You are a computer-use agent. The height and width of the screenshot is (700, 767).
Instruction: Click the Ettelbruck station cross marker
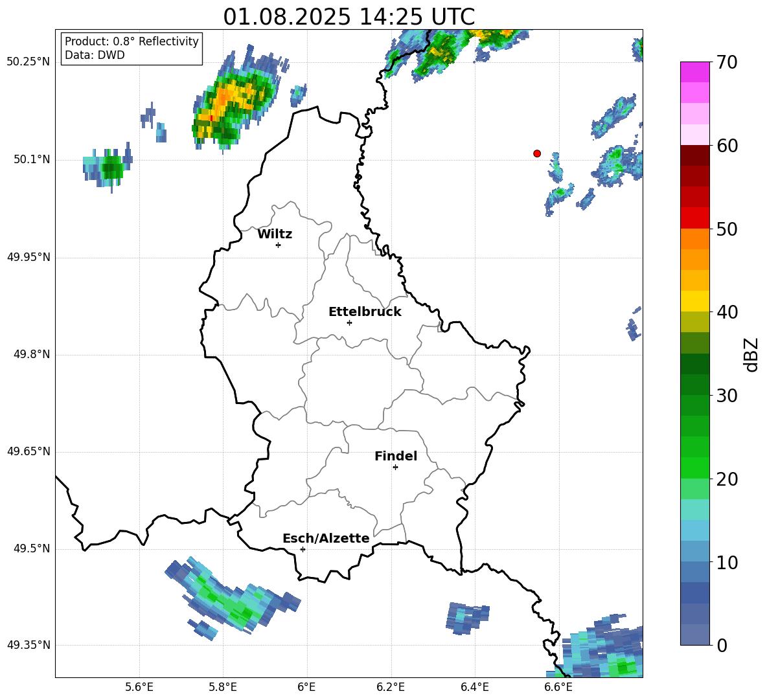point(349,322)
